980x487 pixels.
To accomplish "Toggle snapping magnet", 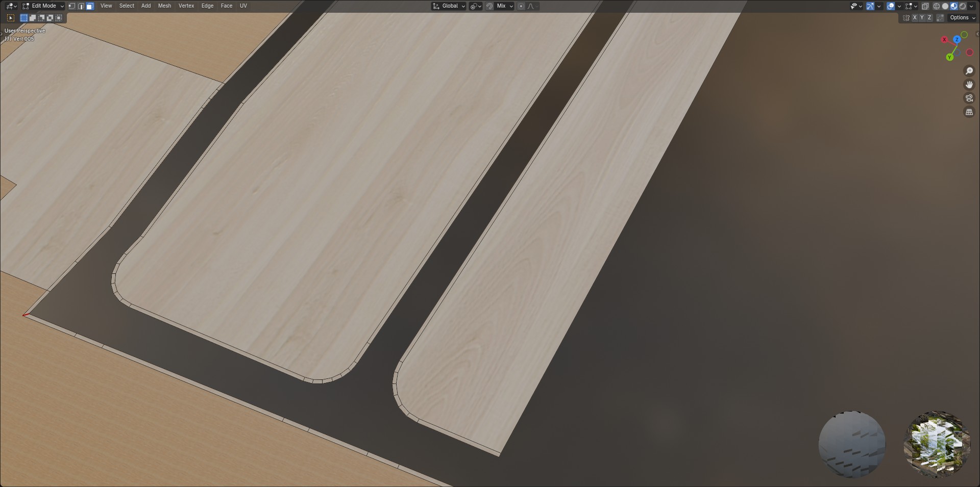I will click(x=489, y=6).
